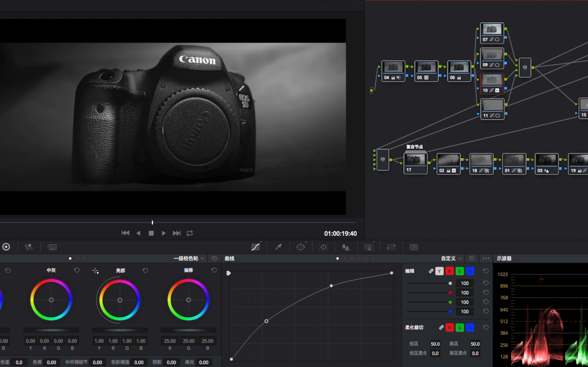Open curves panel three-dot options menu
Screen dimensions: 588x367
point(486,258)
